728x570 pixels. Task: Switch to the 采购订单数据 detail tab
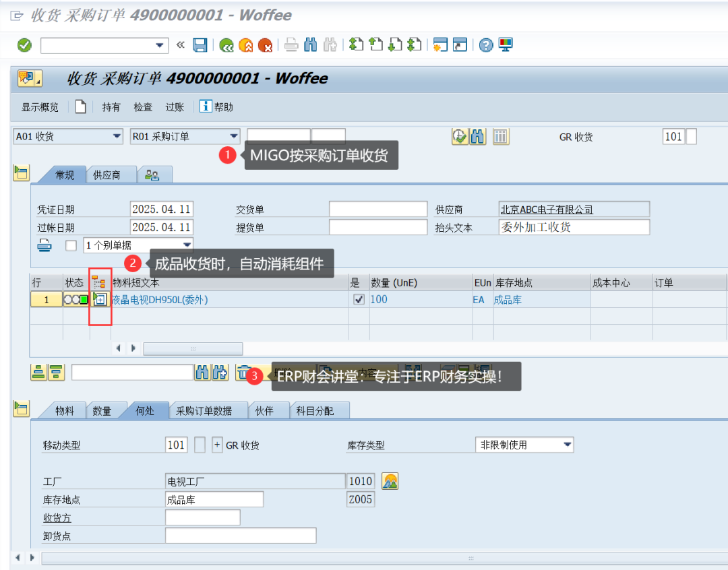click(204, 411)
